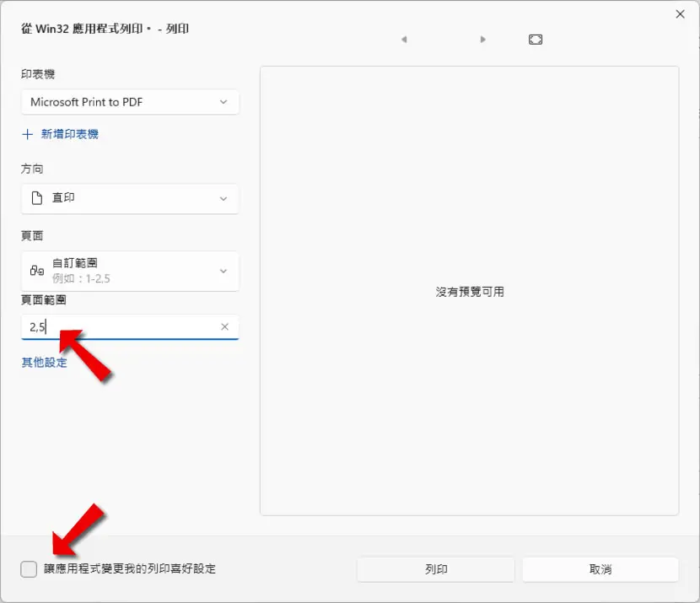This screenshot has width=700, height=603.
Task: Go to the next preview page arrow
Action: point(482,40)
